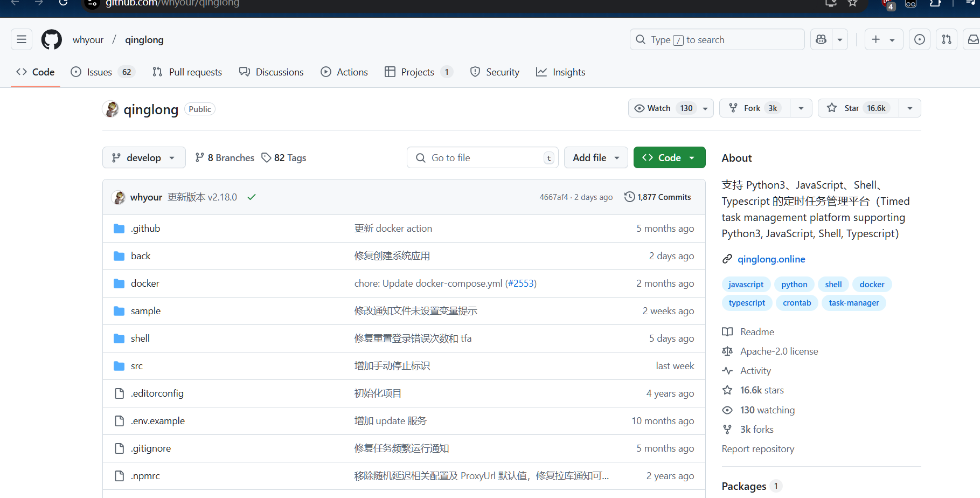Image resolution: width=980 pixels, height=498 pixels.
Task: Click the .editorconfig file icon
Action: pos(119,393)
